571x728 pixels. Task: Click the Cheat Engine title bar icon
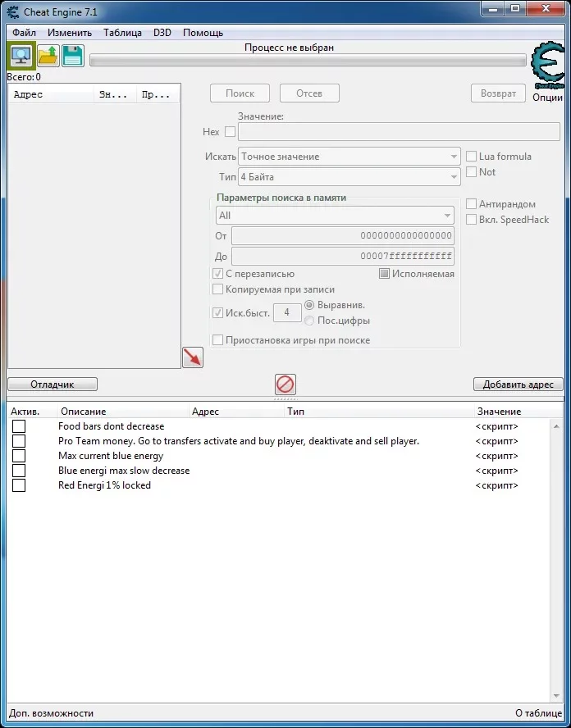pos(13,12)
